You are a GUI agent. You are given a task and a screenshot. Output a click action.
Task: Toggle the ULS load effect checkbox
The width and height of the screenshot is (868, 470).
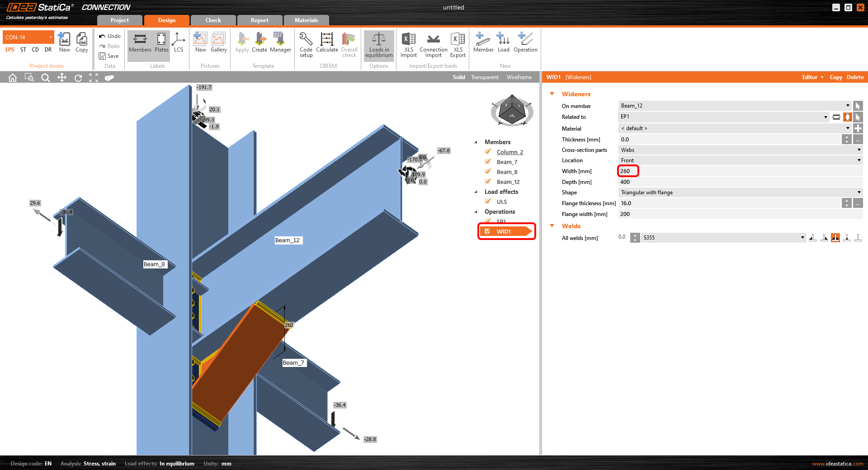(x=488, y=202)
